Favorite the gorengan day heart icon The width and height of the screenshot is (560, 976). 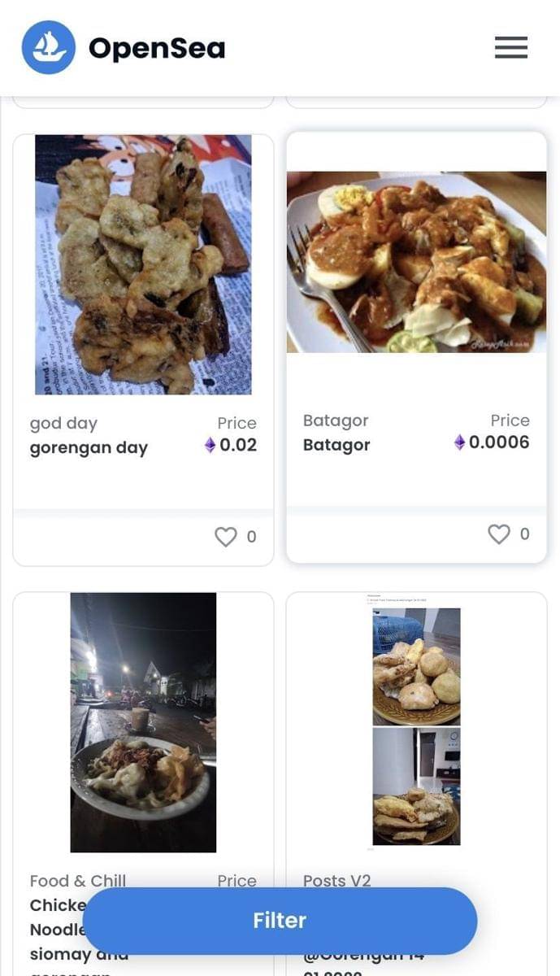(x=225, y=537)
